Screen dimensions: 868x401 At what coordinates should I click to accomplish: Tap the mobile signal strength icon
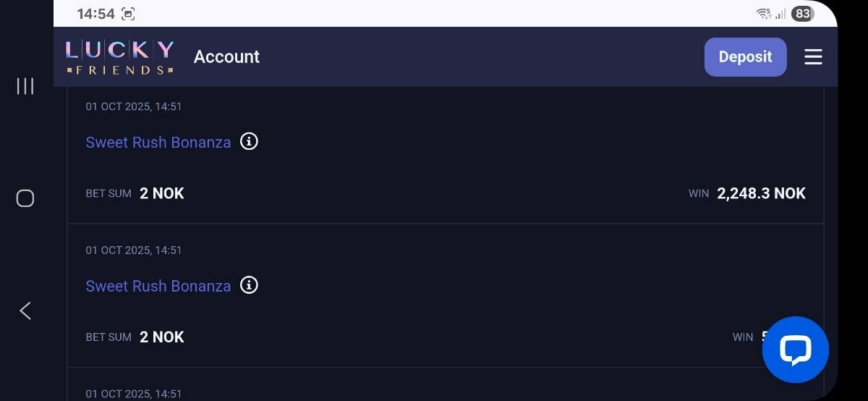(x=780, y=14)
